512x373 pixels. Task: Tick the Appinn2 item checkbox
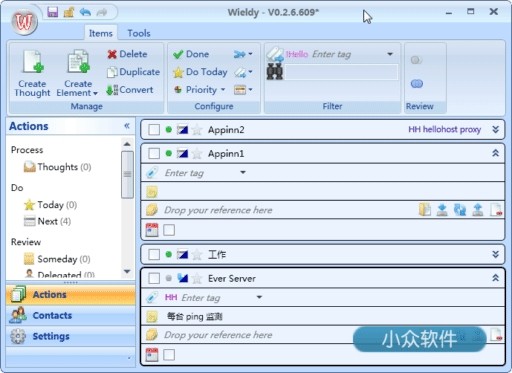[154, 130]
